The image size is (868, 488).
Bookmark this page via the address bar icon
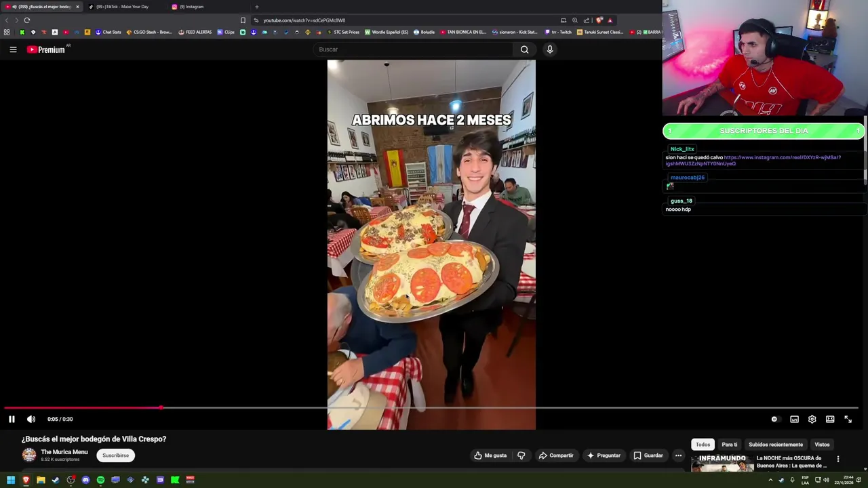click(243, 20)
